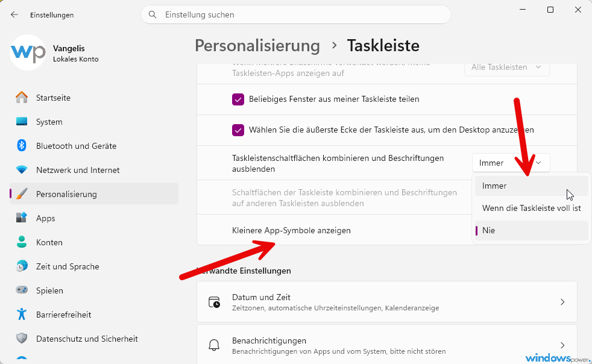Click the Vangelis profile avatar
The width and height of the screenshot is (592, 364).
(28, 52)
